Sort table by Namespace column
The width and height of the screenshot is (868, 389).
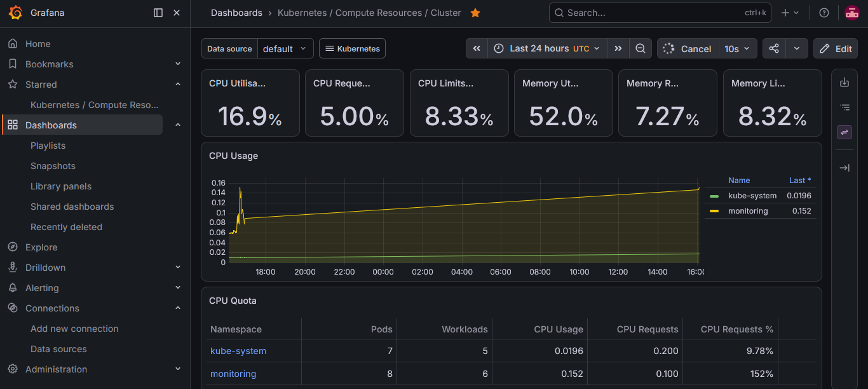[236, 329]
